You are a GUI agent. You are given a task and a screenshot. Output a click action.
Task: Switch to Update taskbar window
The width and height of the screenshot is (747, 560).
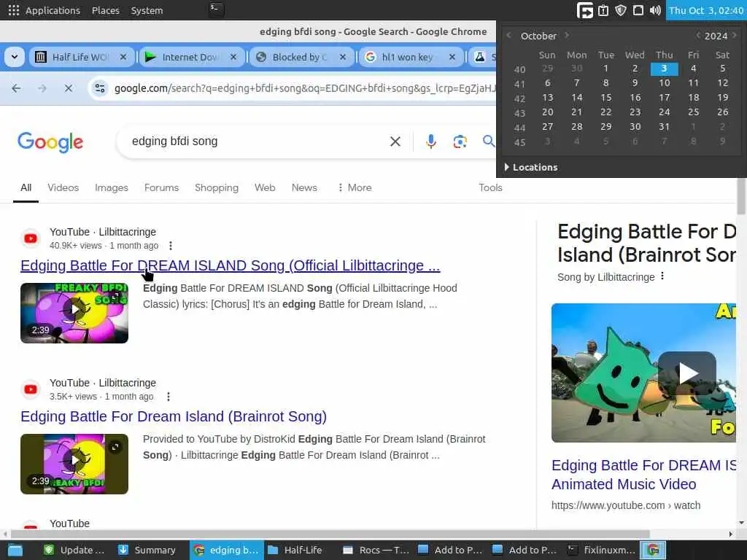click(75, 550)
